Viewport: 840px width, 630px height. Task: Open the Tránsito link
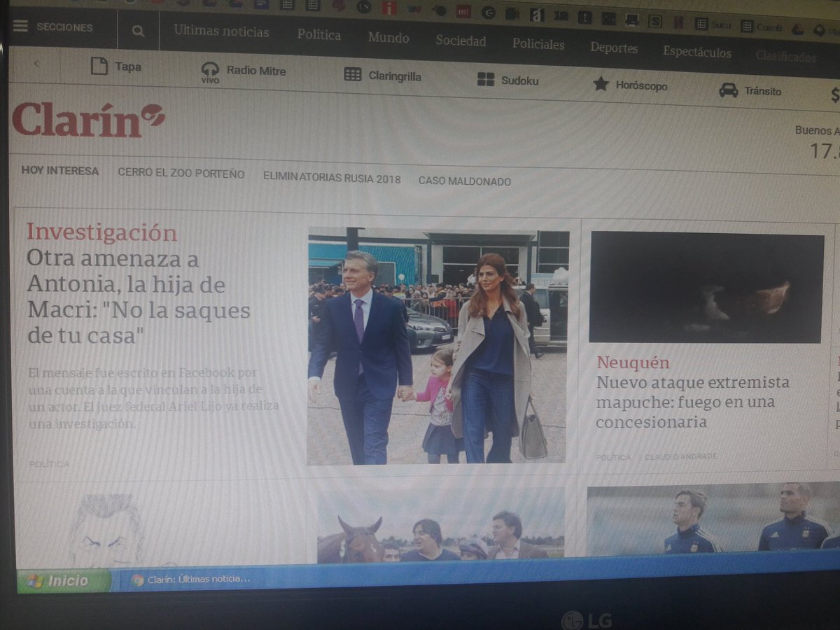pyautogui.click(x=762, y=91)
